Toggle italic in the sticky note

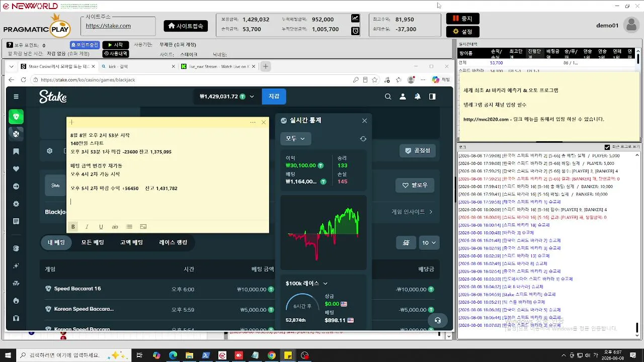87,227
